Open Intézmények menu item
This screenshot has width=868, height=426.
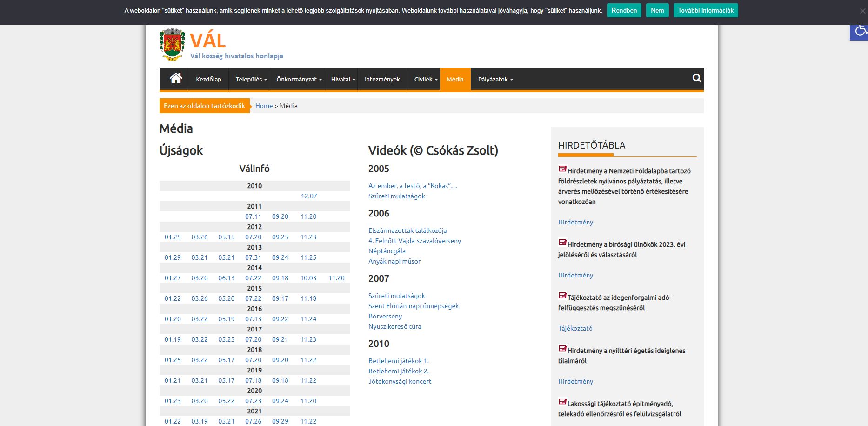point(382,79)
